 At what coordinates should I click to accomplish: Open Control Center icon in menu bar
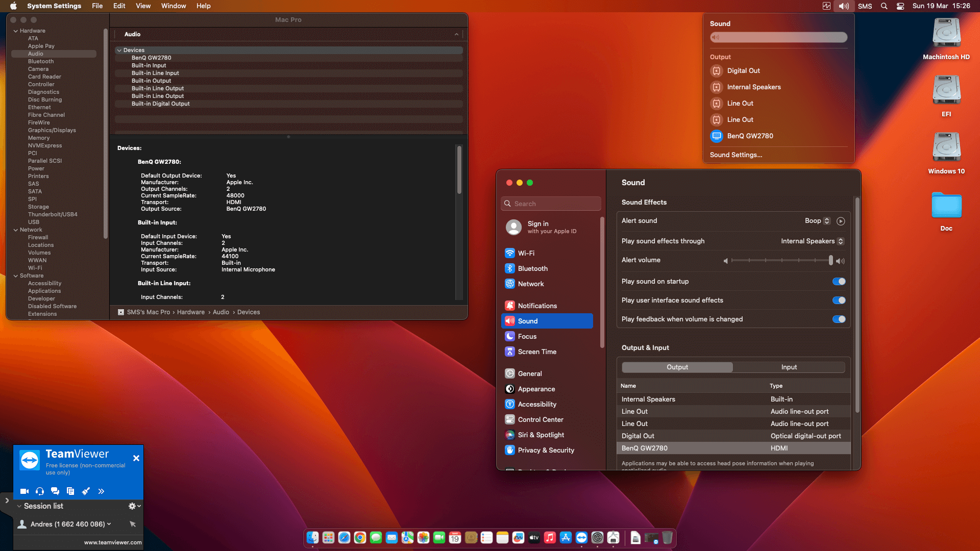(x=900, y=6)
